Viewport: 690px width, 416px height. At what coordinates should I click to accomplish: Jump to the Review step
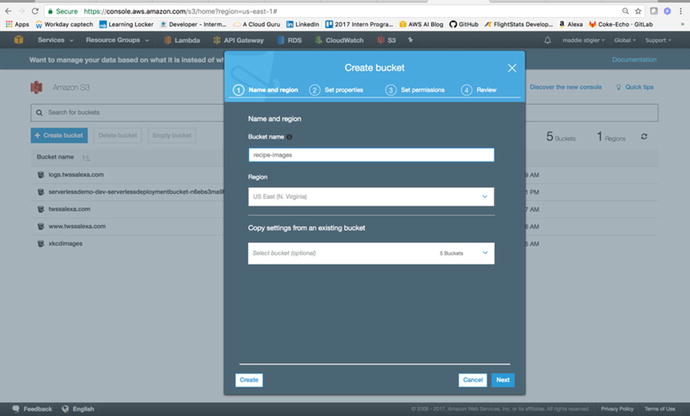(x=480, y=90)
